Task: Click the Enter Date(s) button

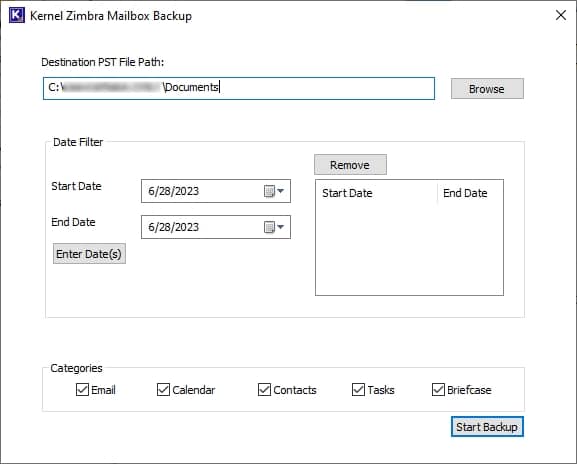Action: click(x=89, y=254)
